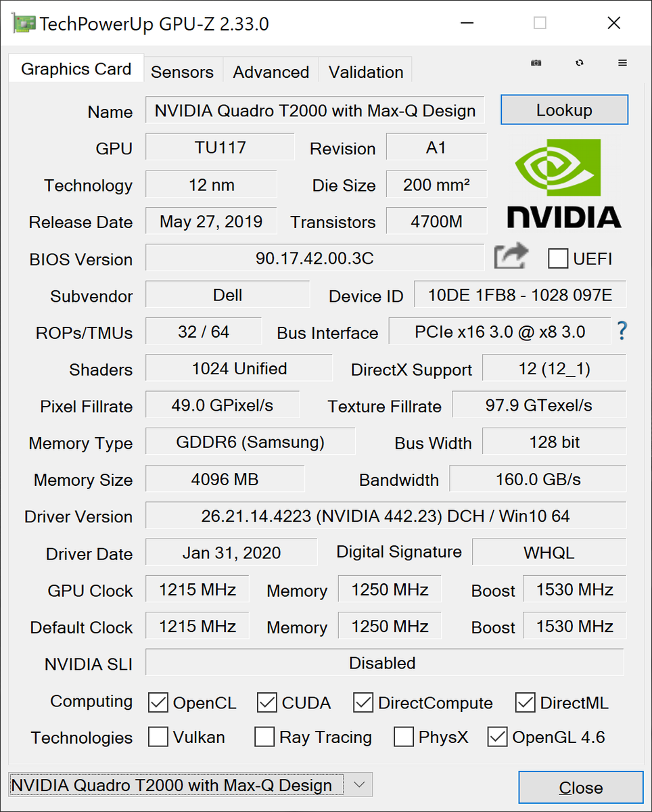This screenshot has width=652, height=812.
Task: Open the GPU selection dropdown at the bottom
Action: pos(359,785)
